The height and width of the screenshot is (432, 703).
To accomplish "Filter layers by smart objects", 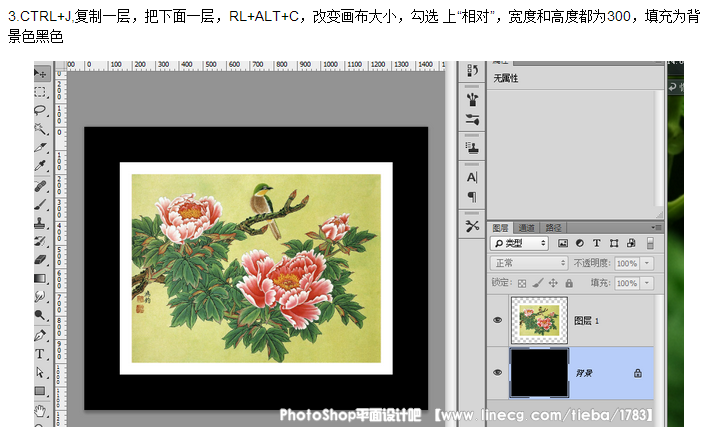I will click(631, 243).
